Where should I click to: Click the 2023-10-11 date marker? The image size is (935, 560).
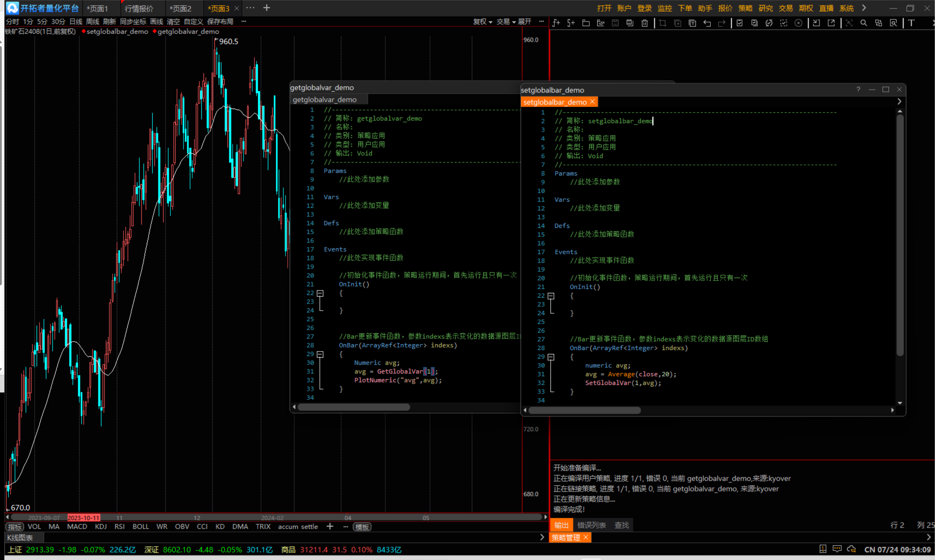point(83,518)
